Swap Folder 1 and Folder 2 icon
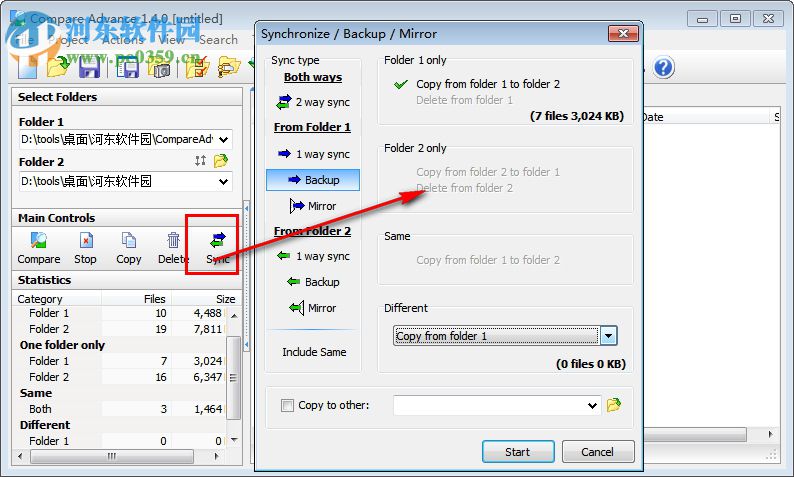The height and width of the screenshot is (477, 794). pyautogui.click(x=201, y=161)
